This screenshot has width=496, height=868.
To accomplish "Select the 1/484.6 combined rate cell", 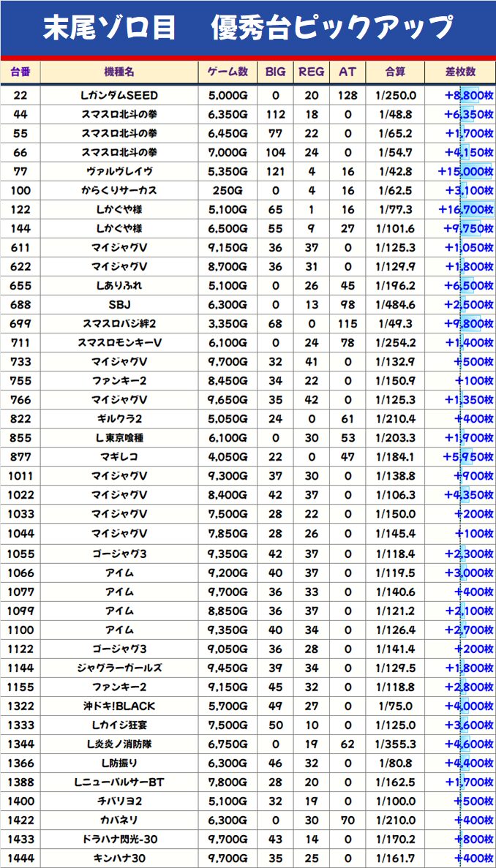I will 395,304.
